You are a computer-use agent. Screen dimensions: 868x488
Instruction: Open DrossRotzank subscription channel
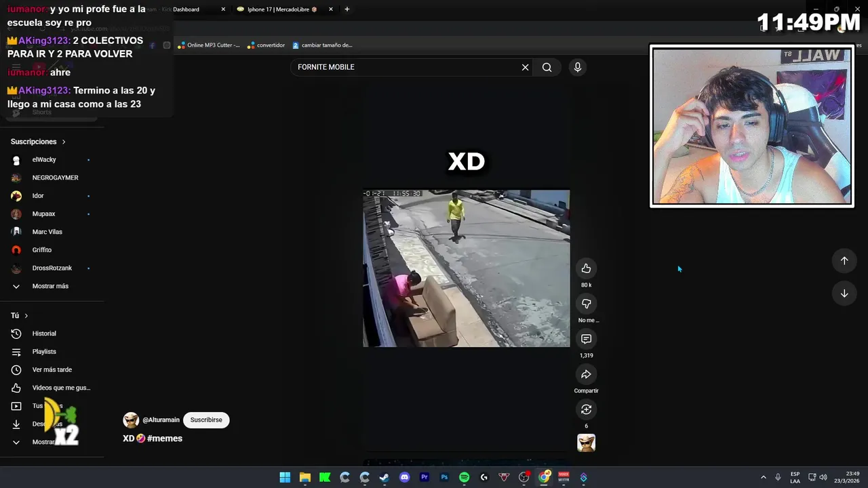coord(52,268)
